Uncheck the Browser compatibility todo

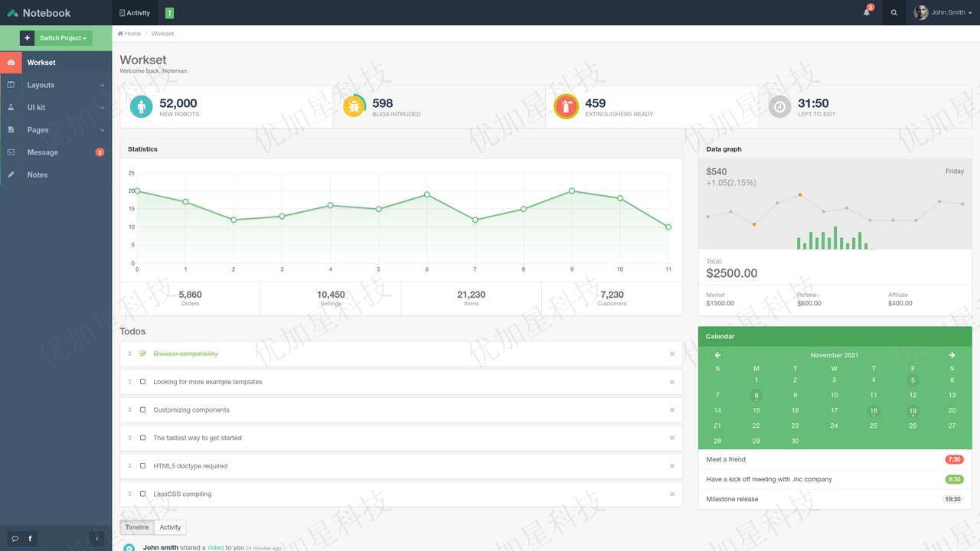coord(142,354)
